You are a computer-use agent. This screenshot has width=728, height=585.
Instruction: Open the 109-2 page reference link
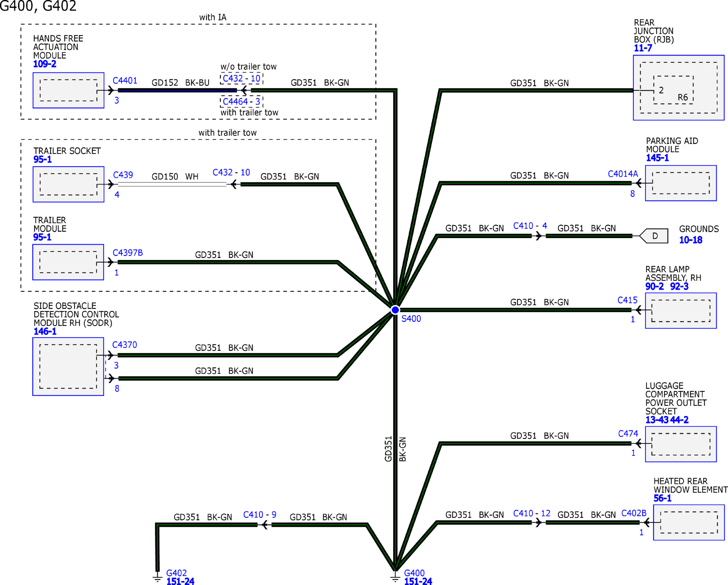click(44, 64)
